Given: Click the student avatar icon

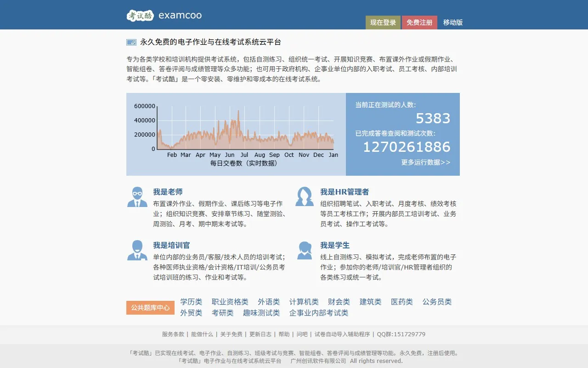Looking at the screenshot, I should (x=304, y=250).
